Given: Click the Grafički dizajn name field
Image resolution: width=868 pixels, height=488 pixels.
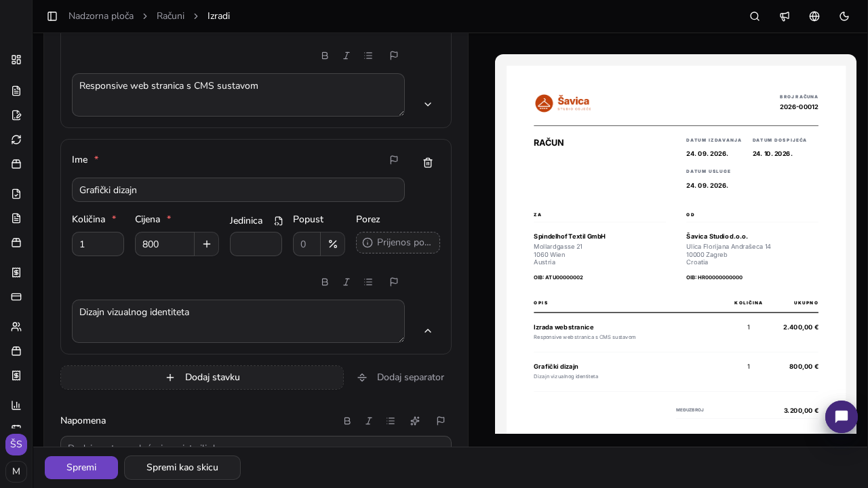Looking at the screenshot, I should tap(238, 190).
